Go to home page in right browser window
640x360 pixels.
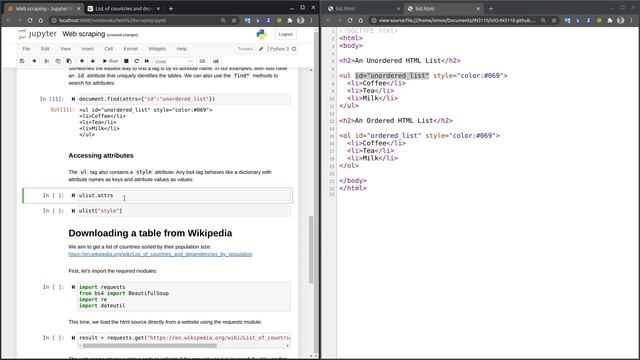point(360,20)
